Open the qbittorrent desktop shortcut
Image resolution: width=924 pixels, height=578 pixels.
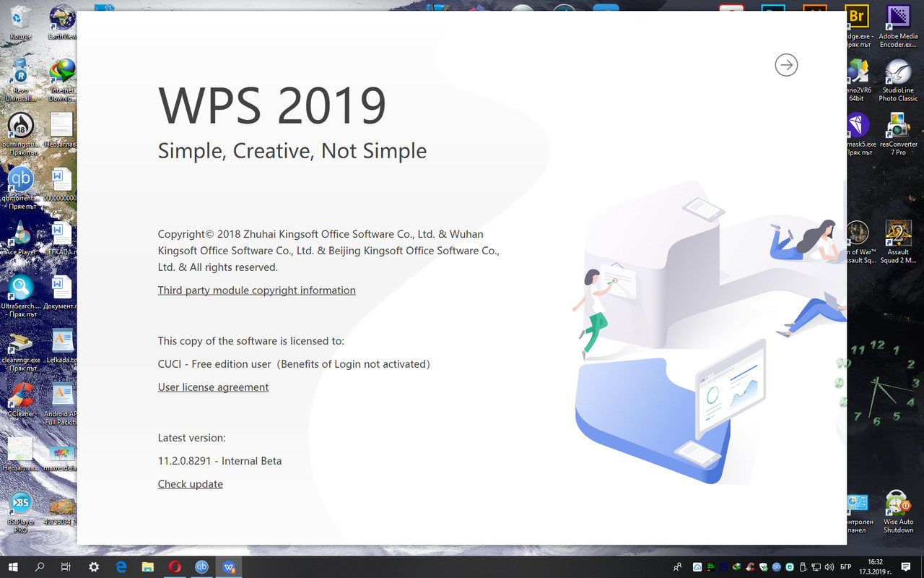coord(21,187)
